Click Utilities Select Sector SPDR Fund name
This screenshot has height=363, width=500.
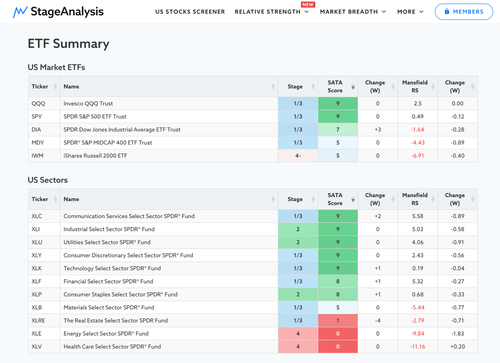(x=107, y=242)
